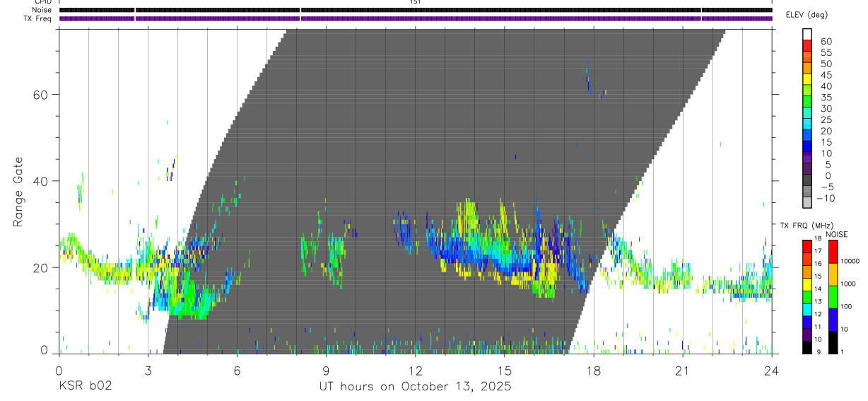Viewport: 868px width, 401px height.
Task: Click the '13' TX frequency legend label
Action: (x=818, y=301)
